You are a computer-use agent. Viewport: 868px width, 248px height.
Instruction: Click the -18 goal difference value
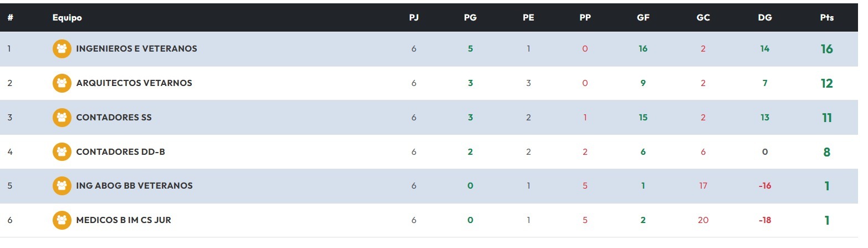pos(765,220)
